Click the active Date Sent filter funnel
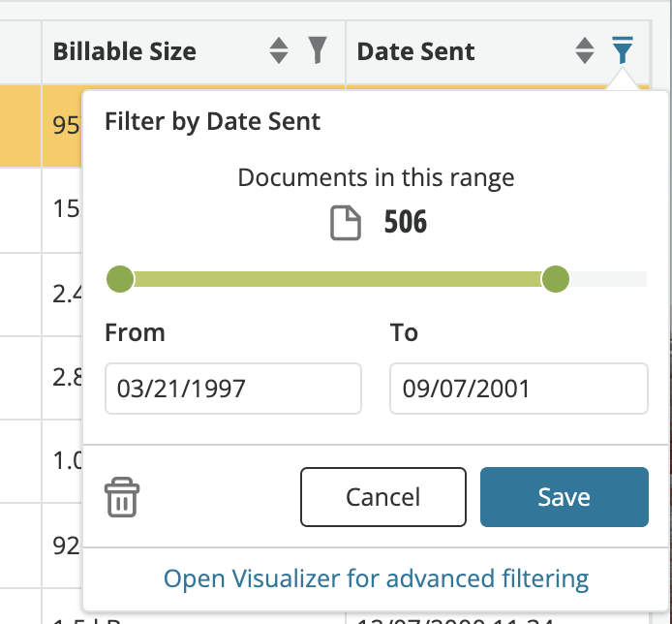 [622, 50]
